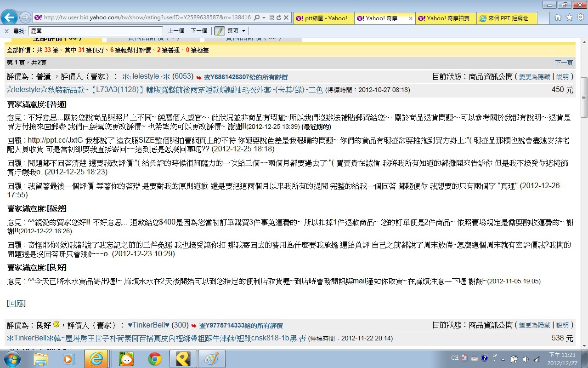Click the browser Forward arrow button
This screenshot has width=588, height=368.
25,18
